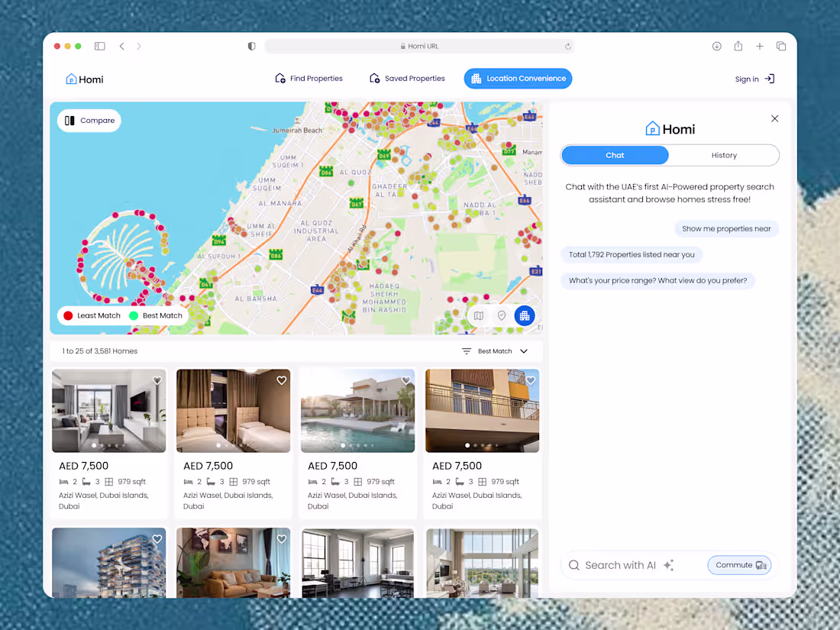The image size is (840, 630).
Task: Switch to Chat tab in assistant
Action: (x=615, y=155)
